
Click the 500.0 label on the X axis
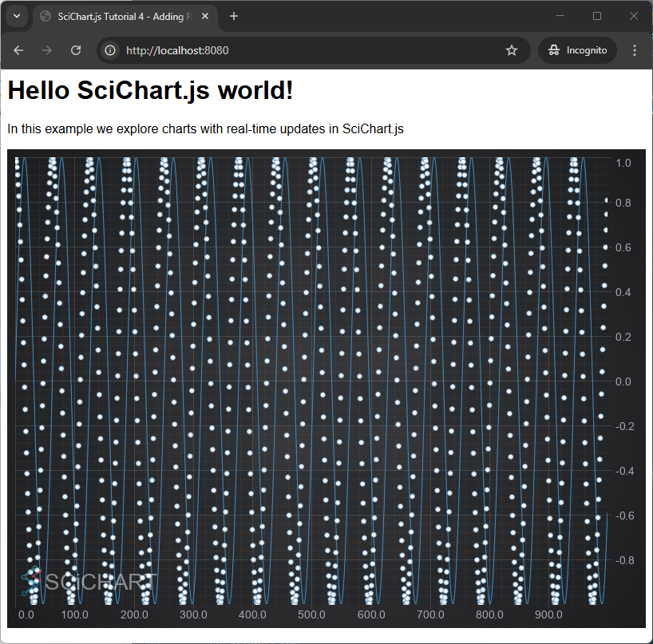[x=371, y=614]
